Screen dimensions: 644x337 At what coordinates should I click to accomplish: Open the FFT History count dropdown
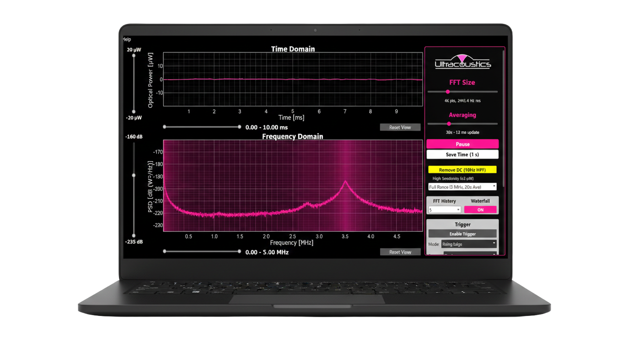444,209
